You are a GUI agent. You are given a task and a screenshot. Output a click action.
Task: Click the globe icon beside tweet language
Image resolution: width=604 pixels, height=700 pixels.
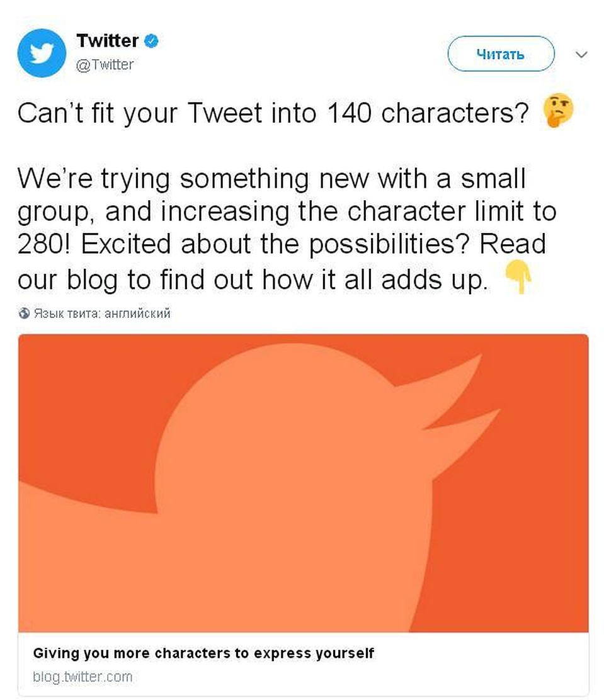(24, 313)
